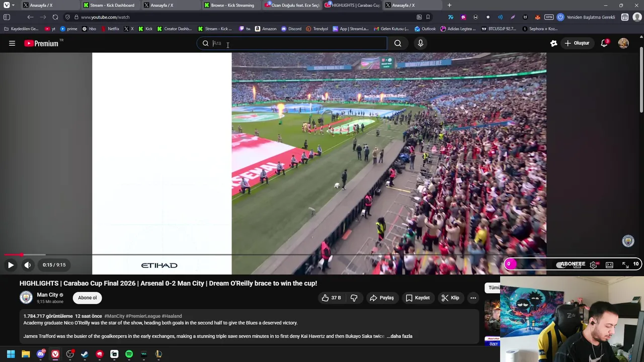The image size is (644, 362).
Task: Open OBS Studio from taskbar
Action: click(70, 354)
